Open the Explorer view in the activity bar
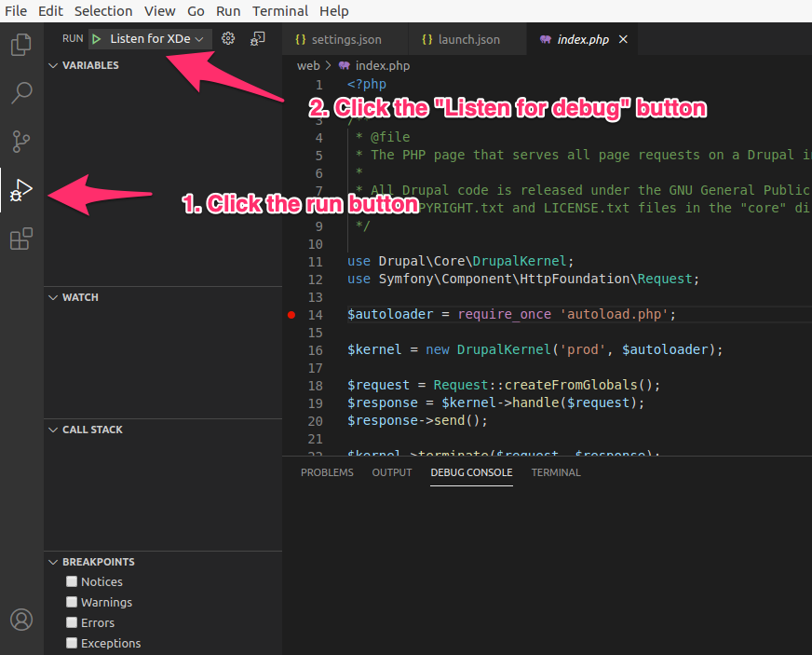The image size is (812, 655). (x=21, y=45)
